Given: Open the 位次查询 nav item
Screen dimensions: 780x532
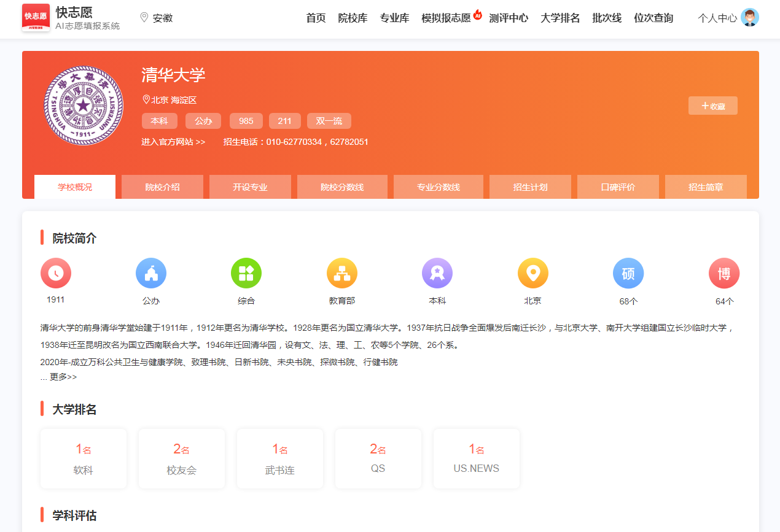Looking at the screenshot, I should tap(653, 18).
